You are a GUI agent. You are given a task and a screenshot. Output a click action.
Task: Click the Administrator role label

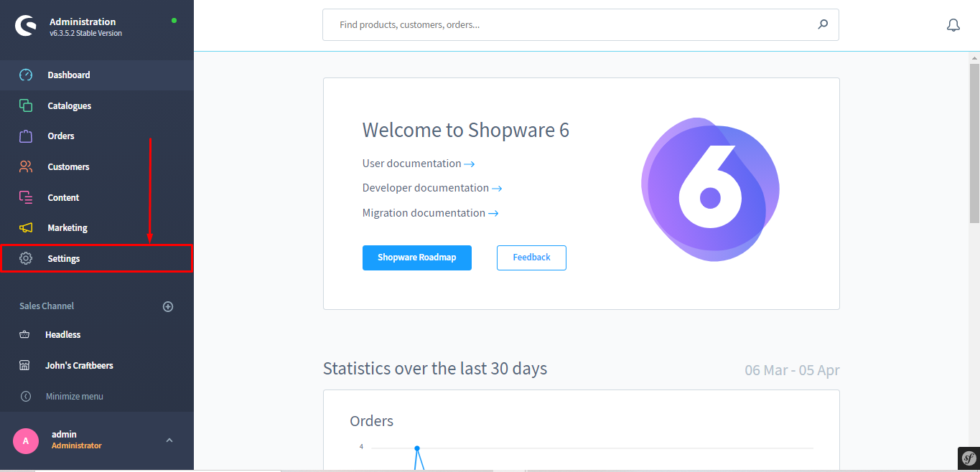point(77,445)
